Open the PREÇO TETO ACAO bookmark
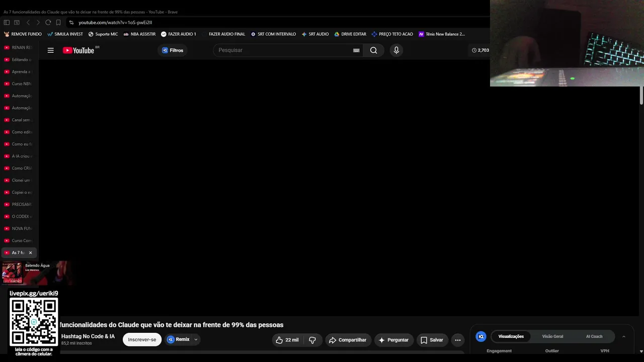The width and height of the screenshot is (644, 362). click(x=392, y=34)
